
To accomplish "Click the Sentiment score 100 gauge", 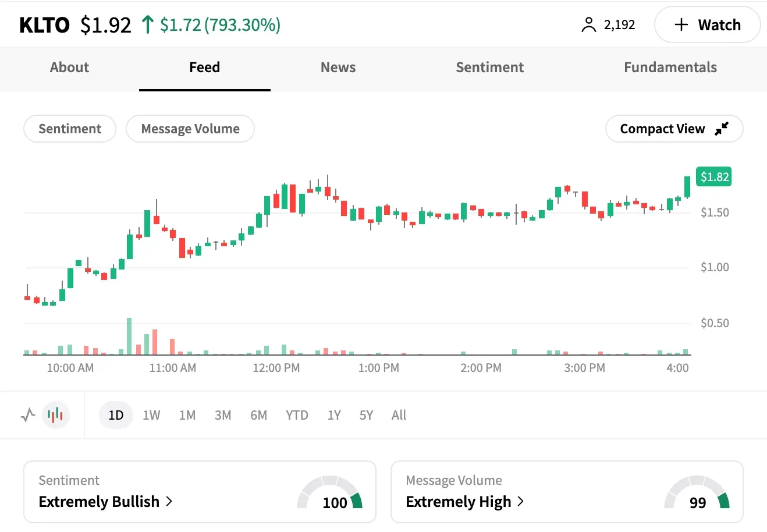I will coord(330,494).
